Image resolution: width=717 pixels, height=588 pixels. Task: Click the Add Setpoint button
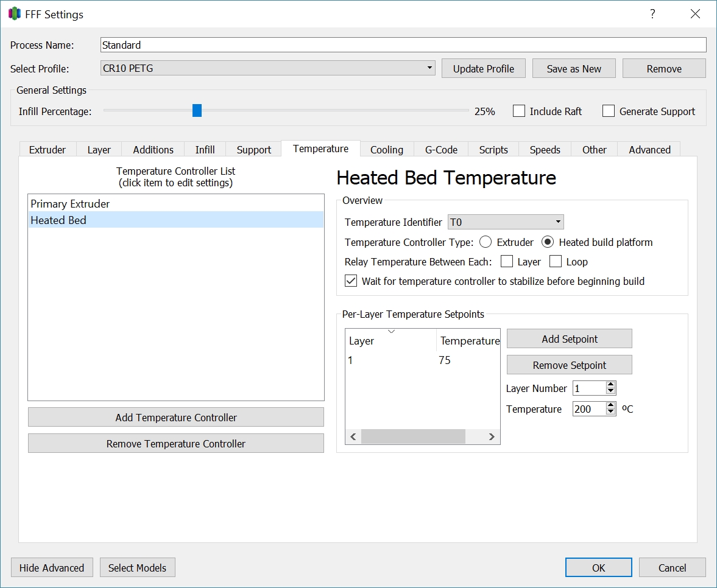[x=570, y=338]
